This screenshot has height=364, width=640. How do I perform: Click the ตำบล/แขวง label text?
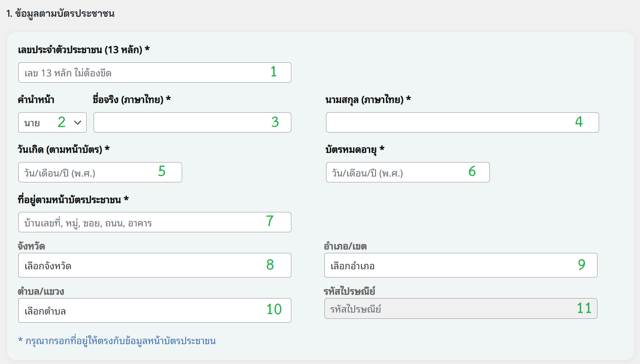41,292
